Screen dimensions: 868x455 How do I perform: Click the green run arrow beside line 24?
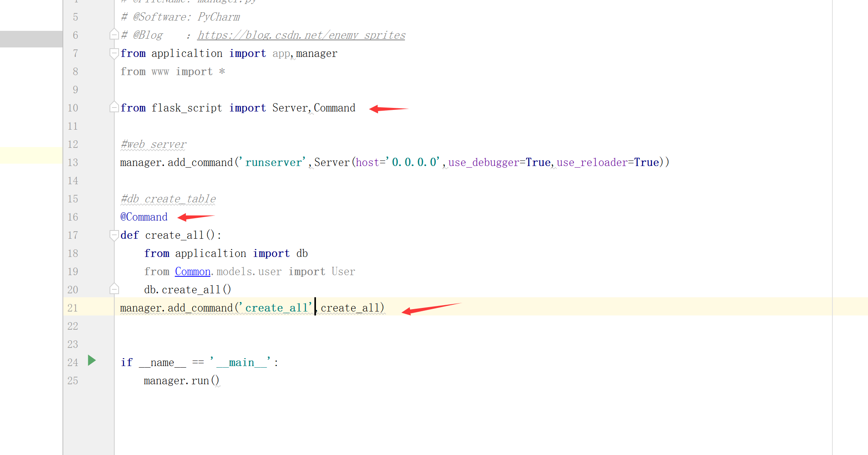point(92,360)
